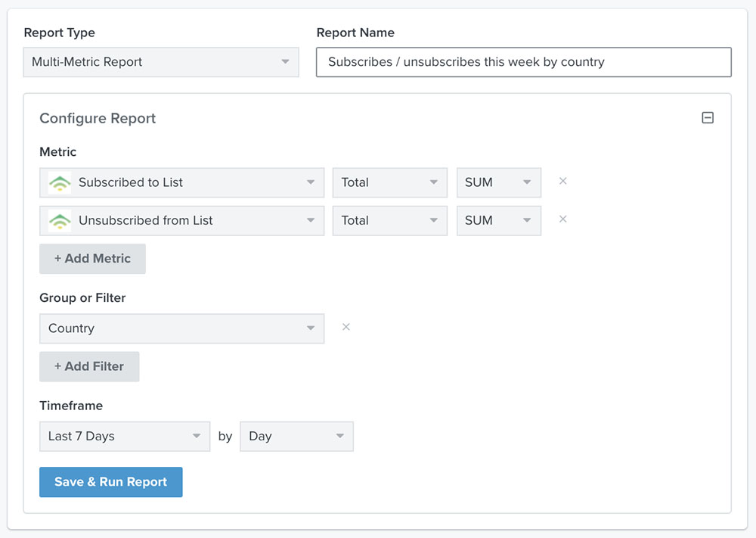Delete the Country group filter

(345, 328)
